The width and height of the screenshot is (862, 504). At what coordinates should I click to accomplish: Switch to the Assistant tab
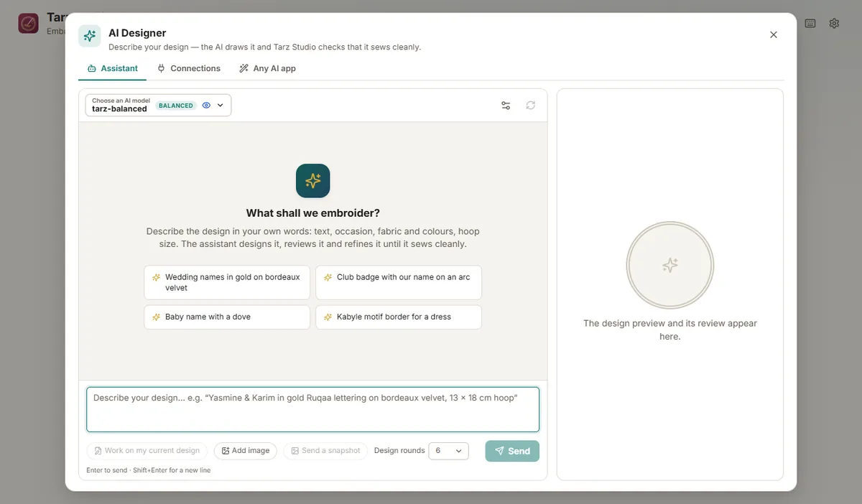[112, 68]
